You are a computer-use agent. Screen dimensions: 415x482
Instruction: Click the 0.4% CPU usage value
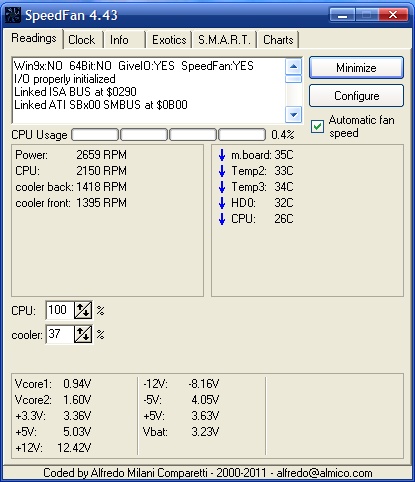283,135
